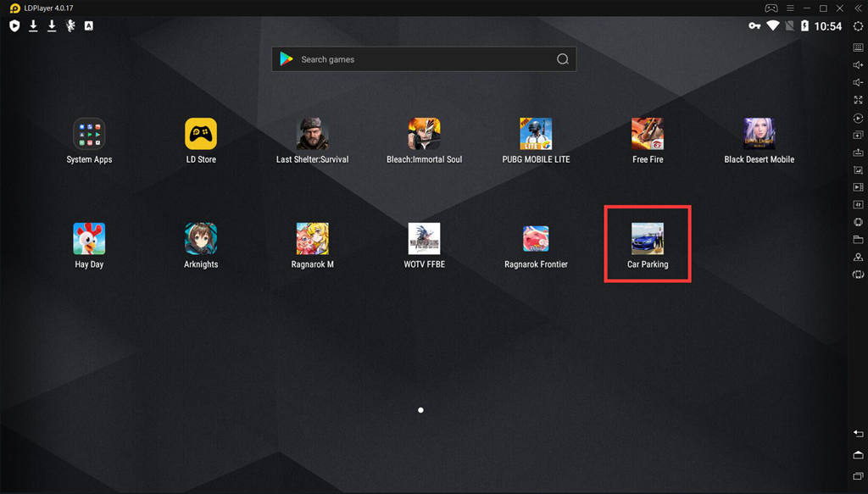Click the battery charging icon

click(805, 25)
